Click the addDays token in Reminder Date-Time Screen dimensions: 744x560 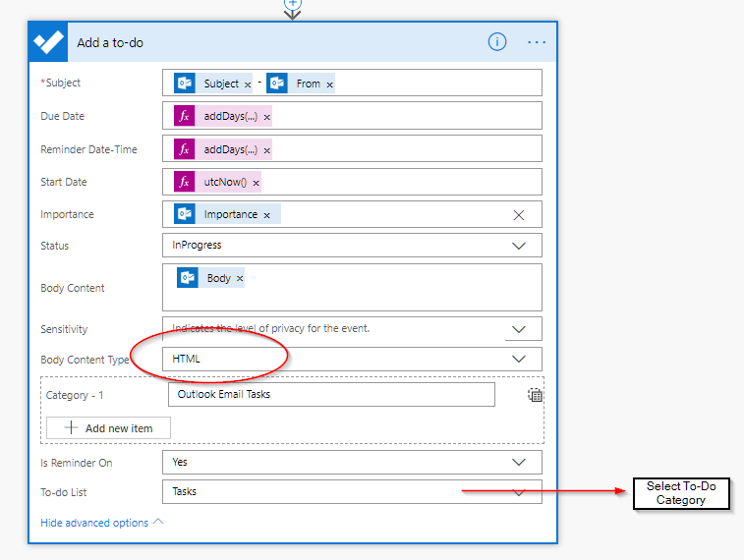click(230, 149)
